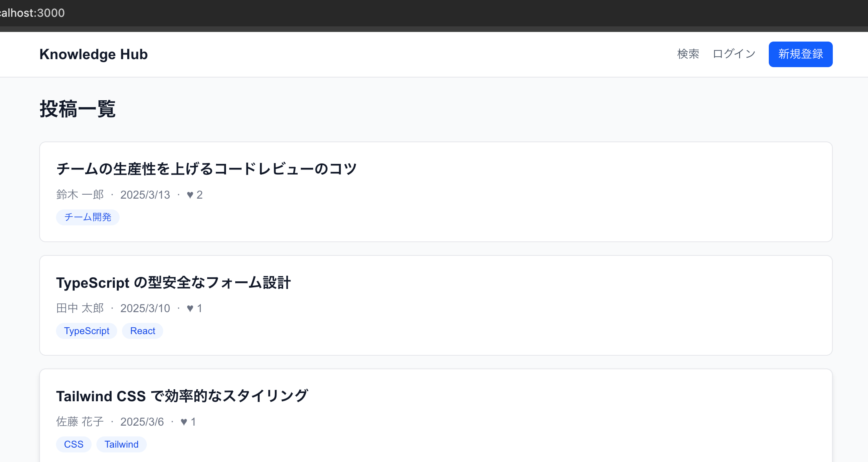Click the browser address bar URL
868x462 pixels.
point(33,13)
